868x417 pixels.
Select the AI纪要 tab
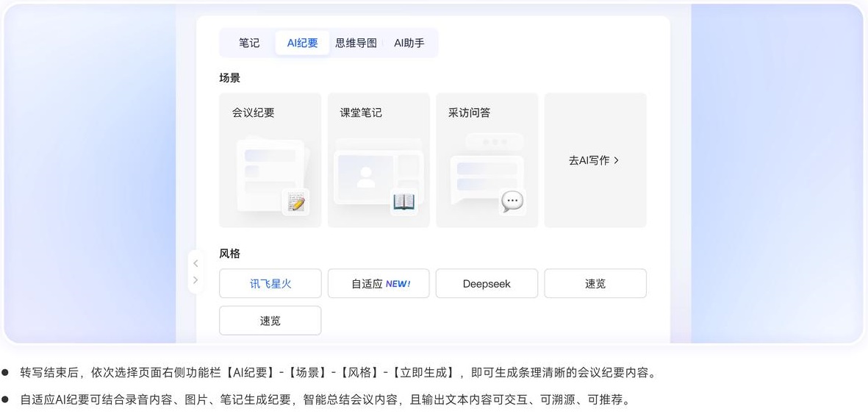tap(302, 43)
